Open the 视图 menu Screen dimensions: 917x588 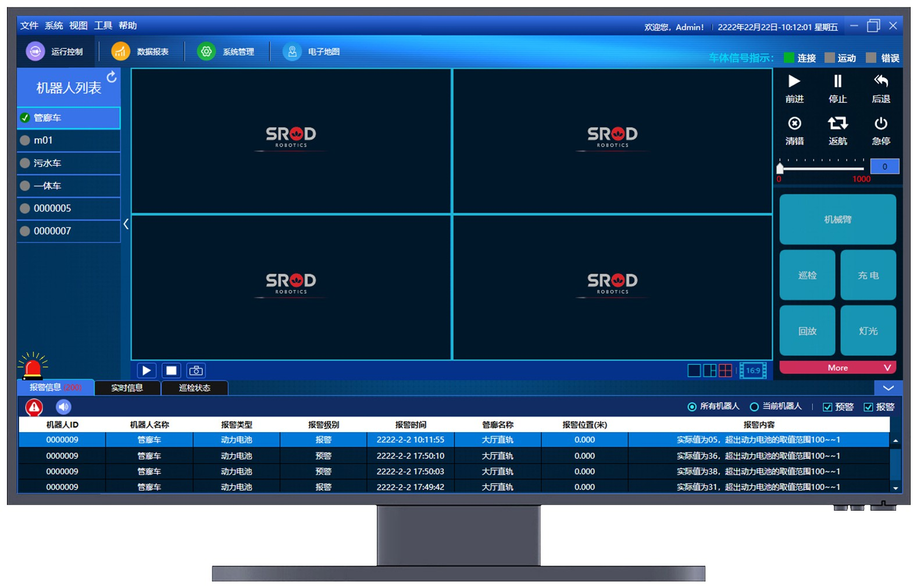point(79,26)
